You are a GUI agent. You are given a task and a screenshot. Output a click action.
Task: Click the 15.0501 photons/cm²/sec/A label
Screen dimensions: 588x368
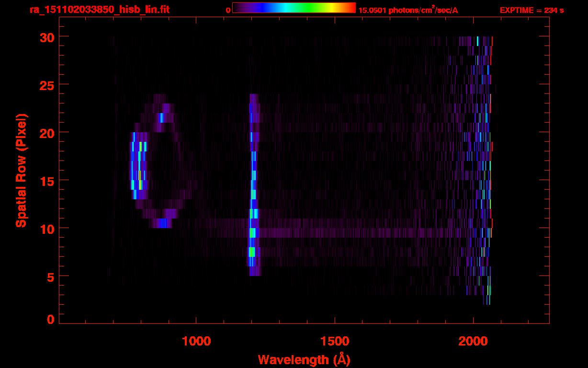pyautogui.click(x=408, y=10)
